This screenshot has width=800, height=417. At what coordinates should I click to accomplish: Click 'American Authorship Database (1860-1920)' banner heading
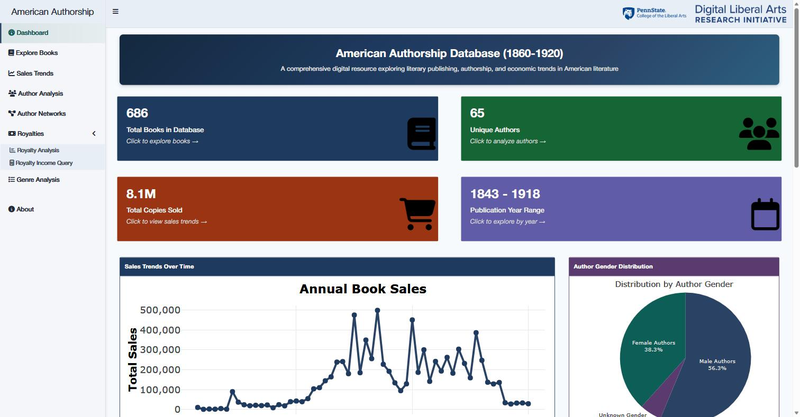click(449, 53)
